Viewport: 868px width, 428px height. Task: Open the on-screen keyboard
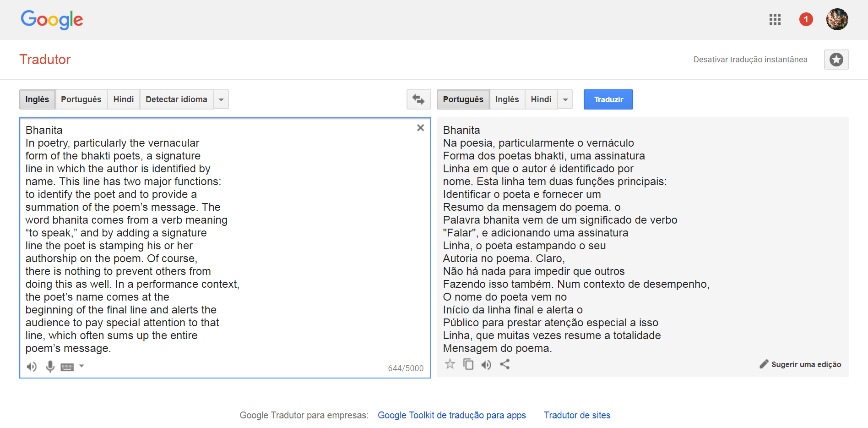pos(67,367)
